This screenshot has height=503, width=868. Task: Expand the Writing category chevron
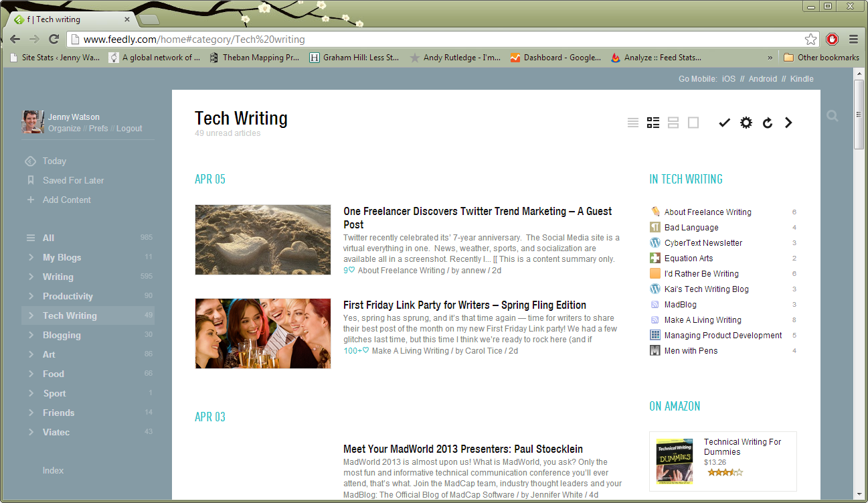point(31,277)
